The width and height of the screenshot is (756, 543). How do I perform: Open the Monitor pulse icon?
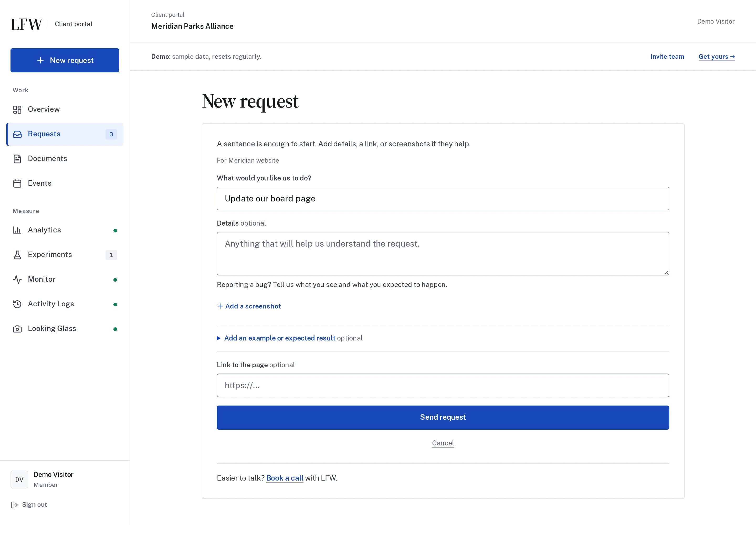click(x=17, y=279)
